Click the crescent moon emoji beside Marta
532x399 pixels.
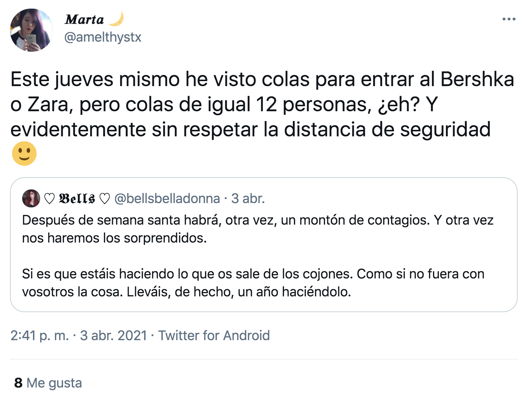click(x=117, y=19)
